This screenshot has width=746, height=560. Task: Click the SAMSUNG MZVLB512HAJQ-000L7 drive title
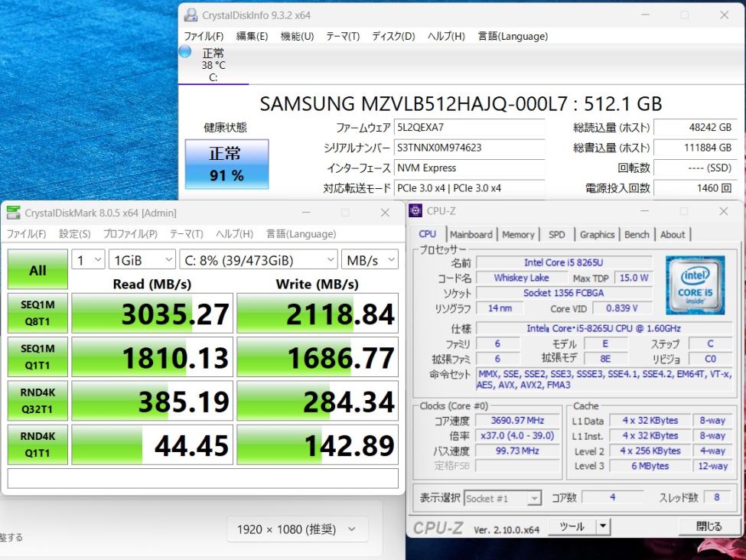(461, 104)
